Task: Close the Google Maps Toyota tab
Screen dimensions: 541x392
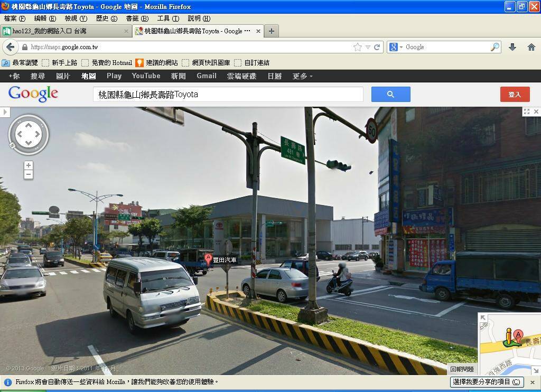Action: (x=258, y=31)
